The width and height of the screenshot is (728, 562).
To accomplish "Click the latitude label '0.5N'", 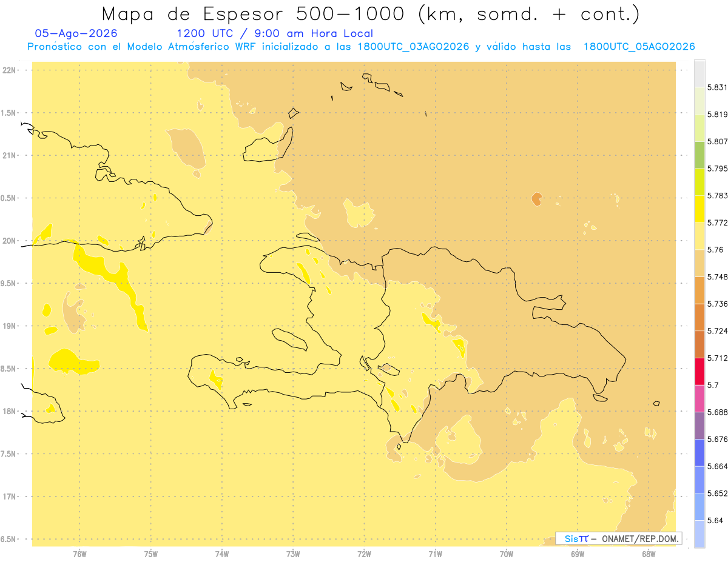I will tap(9, 198).
